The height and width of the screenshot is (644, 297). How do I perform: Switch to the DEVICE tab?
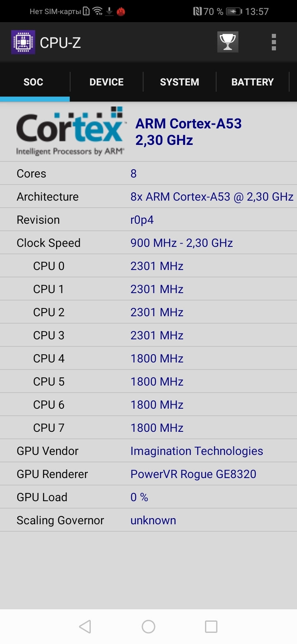click(x=106, y=82)
